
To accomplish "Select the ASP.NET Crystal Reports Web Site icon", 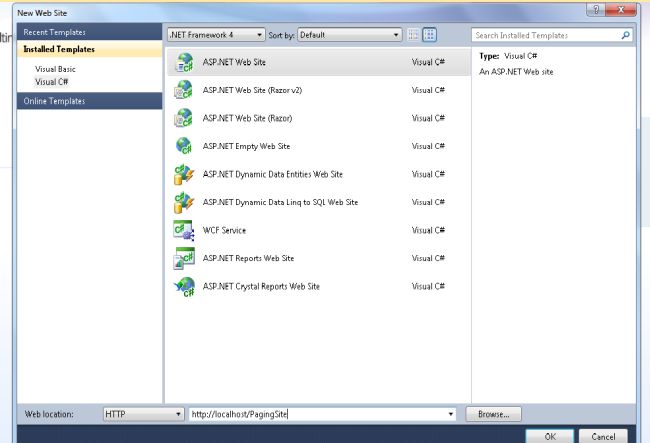I will coord(184,286).
